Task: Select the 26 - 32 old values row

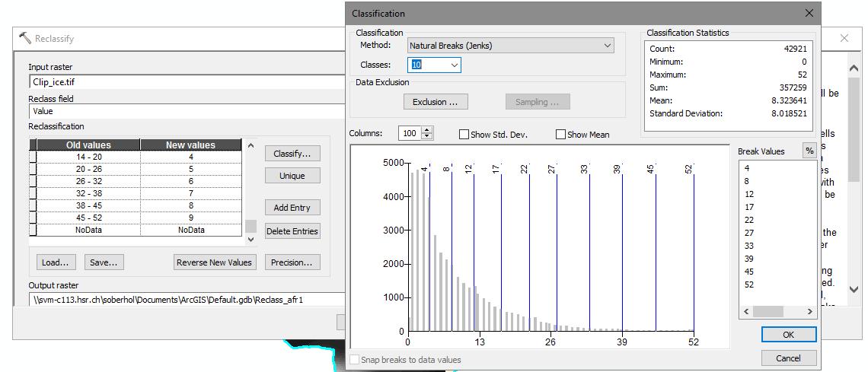Action: pos(88,181)
